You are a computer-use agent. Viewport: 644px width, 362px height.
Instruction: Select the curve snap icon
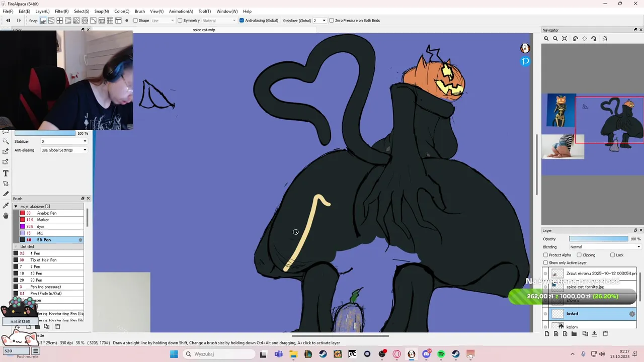click(93, 21)
